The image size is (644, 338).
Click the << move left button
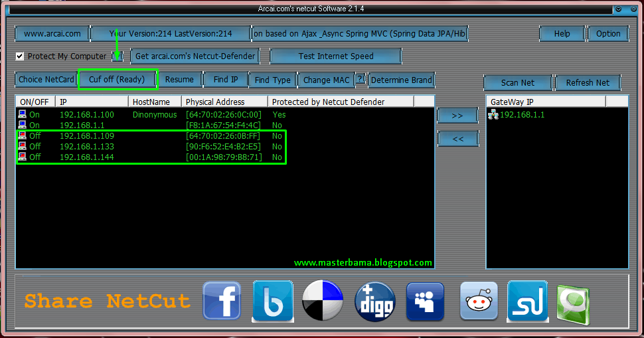(x=457, y=139)
